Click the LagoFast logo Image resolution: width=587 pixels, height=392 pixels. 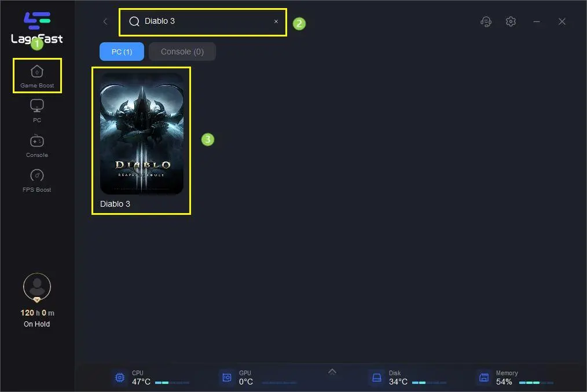pyautogui.click(x=36, y=28)
